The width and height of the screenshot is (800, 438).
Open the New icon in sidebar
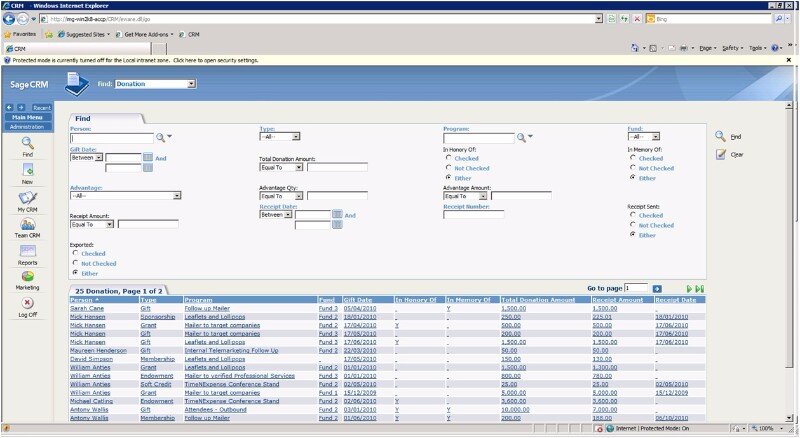(x=27, y=171)
